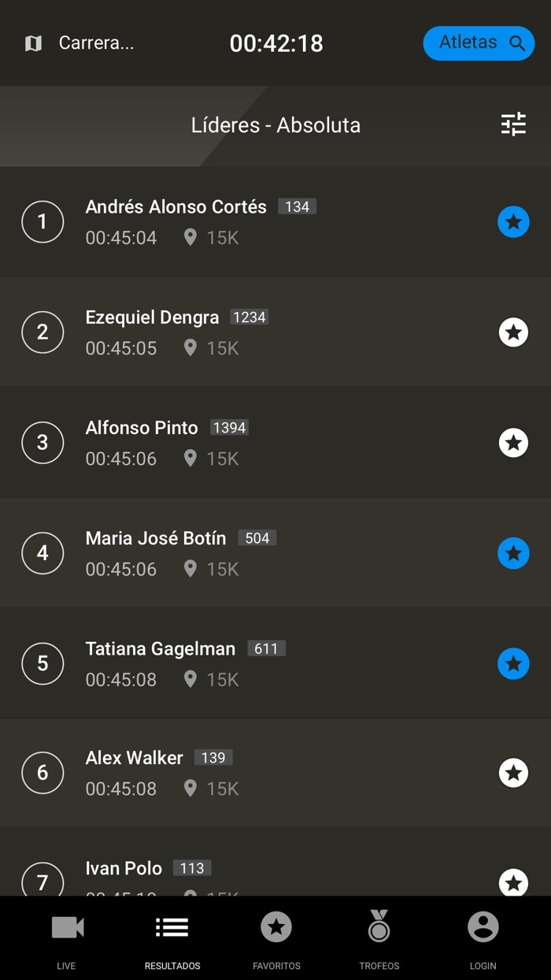551x980 pixels.
Task: Tap the position 4 circle badge
Action: (x=43, y=553)
